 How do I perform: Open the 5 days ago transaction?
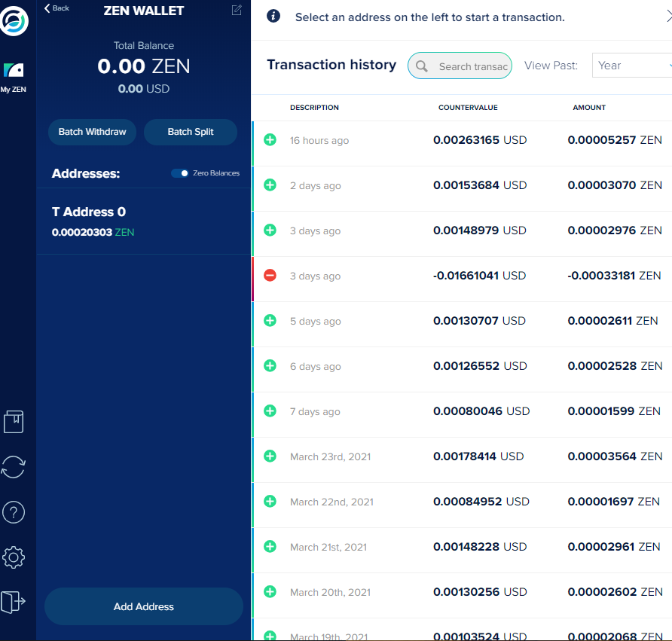click(462, 324)
